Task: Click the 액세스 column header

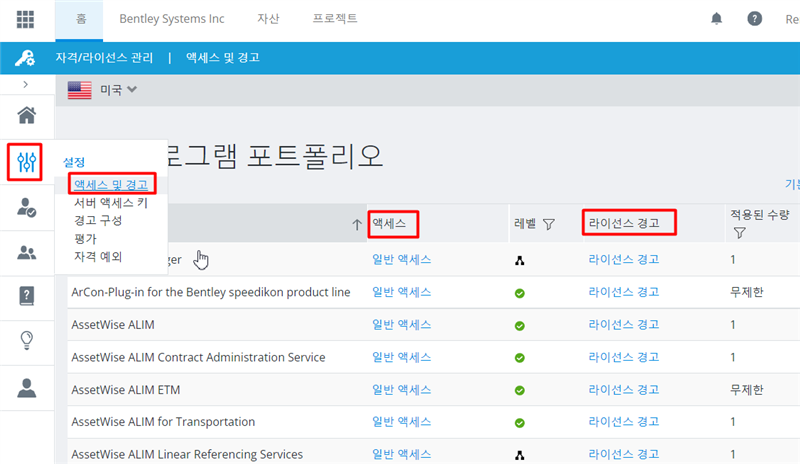Action: pos(389,223)
